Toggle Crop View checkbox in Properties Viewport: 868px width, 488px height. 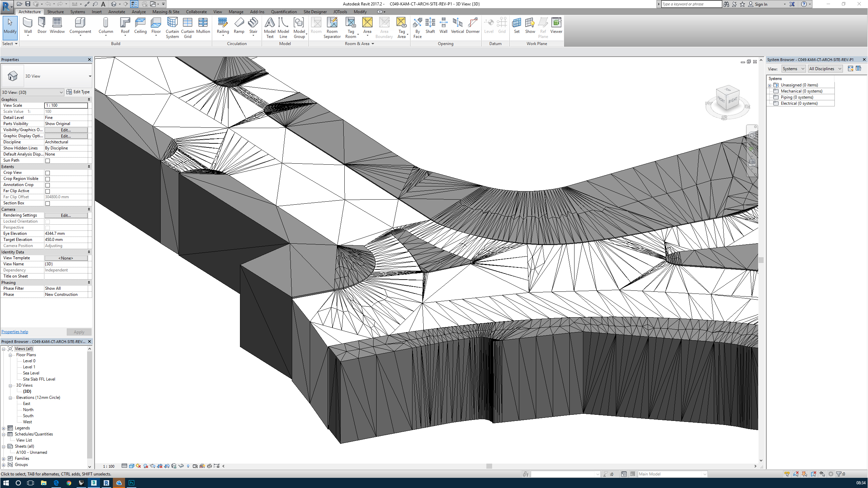tap(48, 172)
